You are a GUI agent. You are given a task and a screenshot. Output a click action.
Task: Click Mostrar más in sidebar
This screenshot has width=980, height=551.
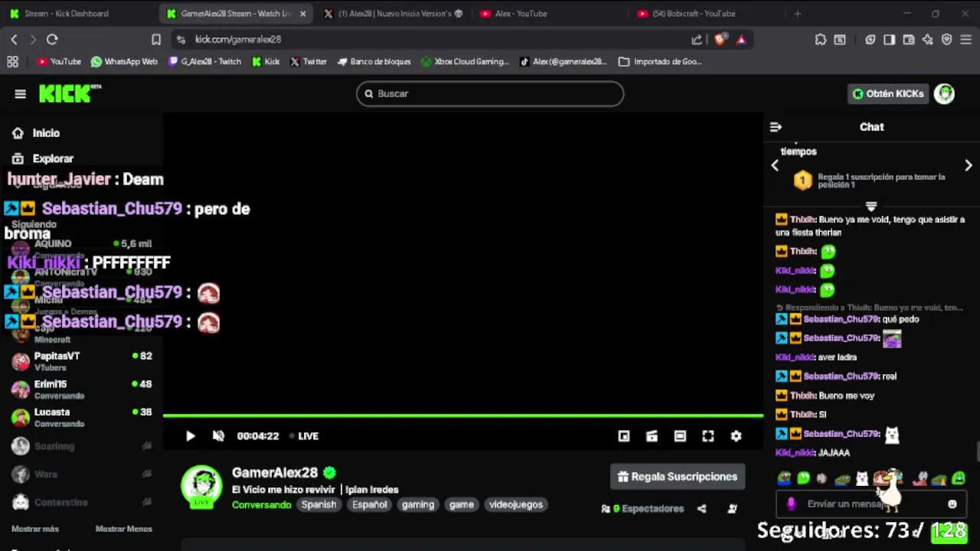pyautogui.click(x=35, y=529)
